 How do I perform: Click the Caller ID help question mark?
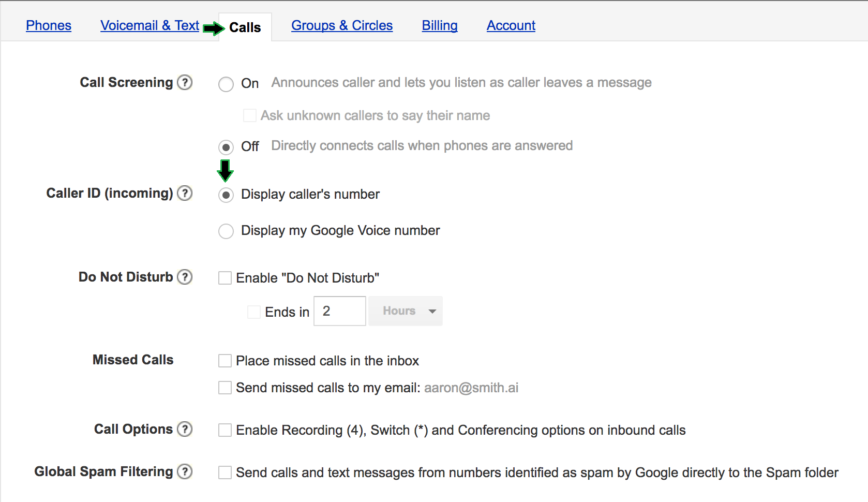click(185, 193)
